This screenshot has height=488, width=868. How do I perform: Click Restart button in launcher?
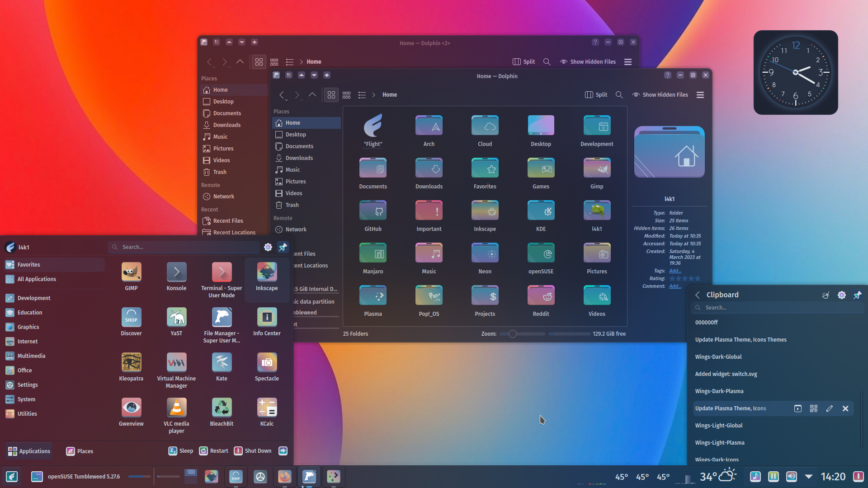214,451
